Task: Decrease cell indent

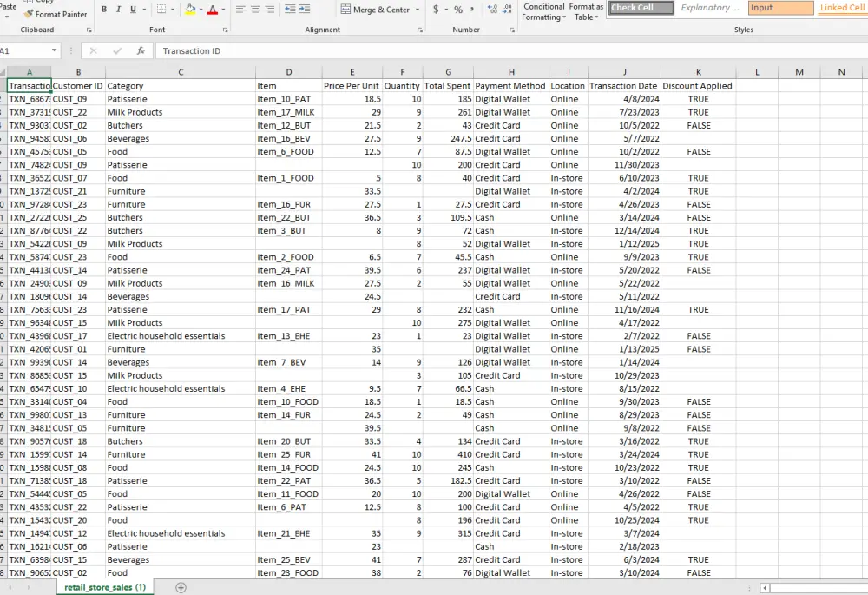Action: point(290,10)
